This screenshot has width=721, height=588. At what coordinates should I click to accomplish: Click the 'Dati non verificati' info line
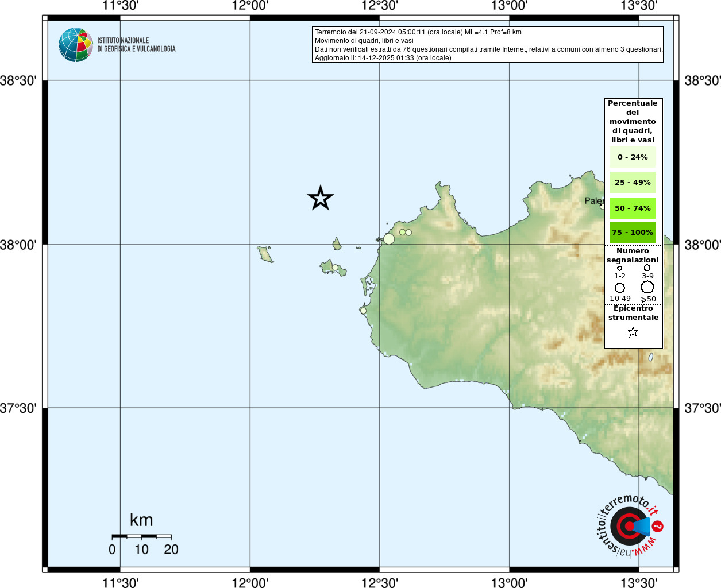tap(489, 49)
